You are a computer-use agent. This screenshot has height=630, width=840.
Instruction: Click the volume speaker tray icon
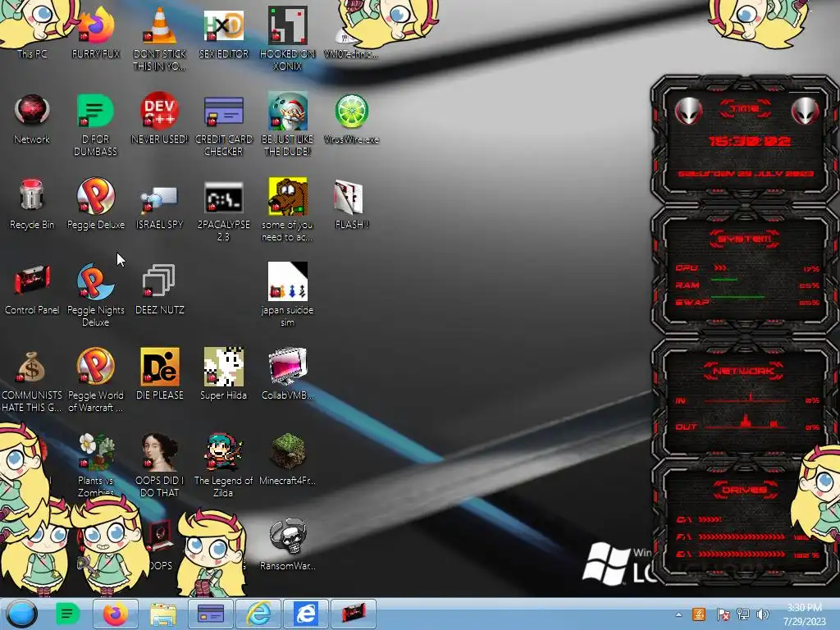[762, 614]
